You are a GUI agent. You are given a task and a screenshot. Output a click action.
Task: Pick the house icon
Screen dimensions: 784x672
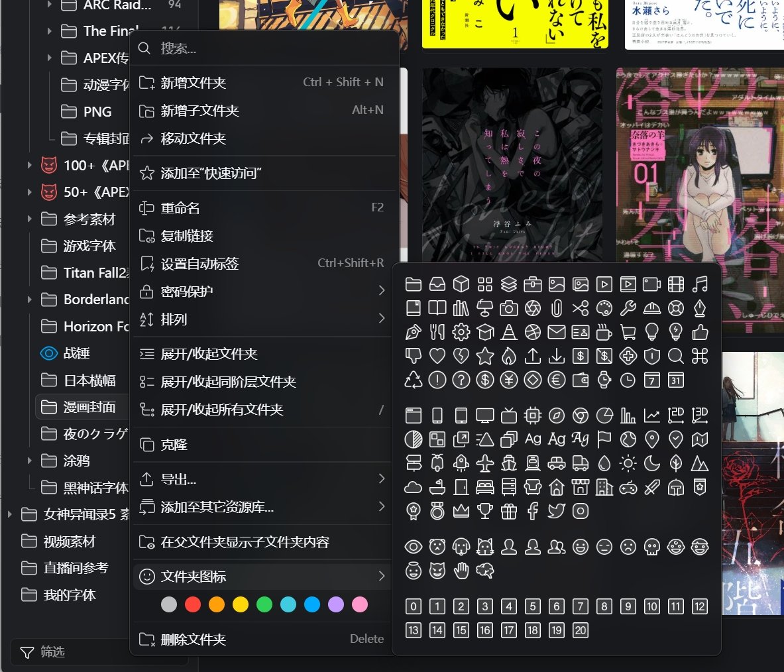pyautogui.click(x=557, y=487)
